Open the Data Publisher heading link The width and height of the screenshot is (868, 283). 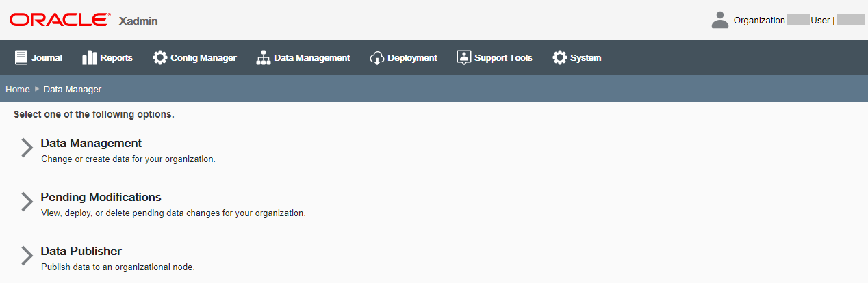(81, 251)
